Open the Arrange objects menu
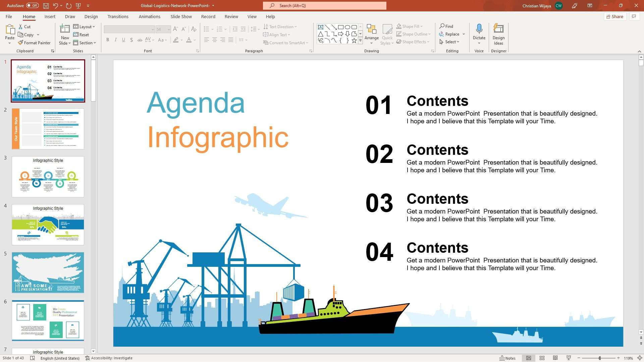Screen dimensions: 644x362 (372, 34)
